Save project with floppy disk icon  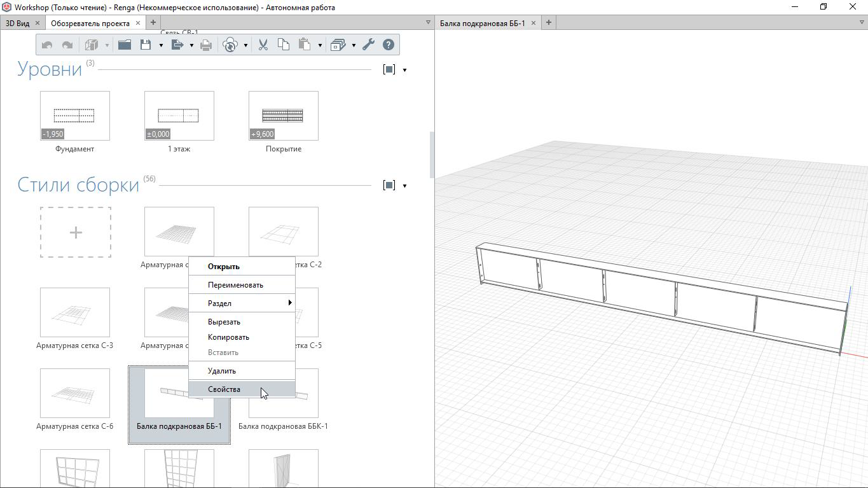[146, 45]
